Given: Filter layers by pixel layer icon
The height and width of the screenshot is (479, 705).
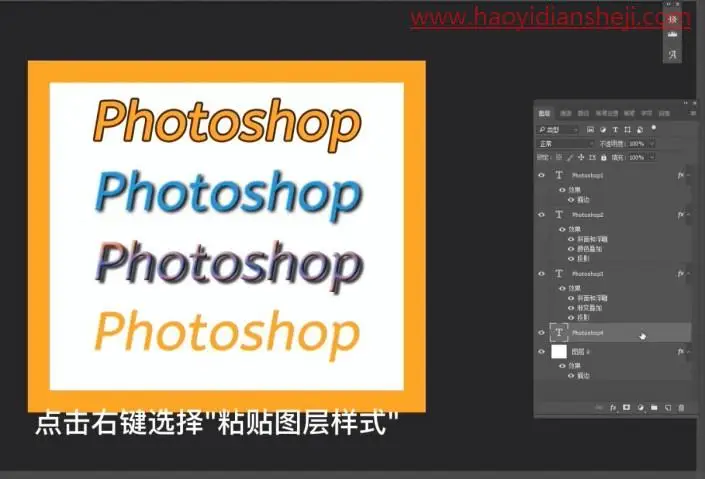Looking at the screenshot, I should (x=590, y=130).
